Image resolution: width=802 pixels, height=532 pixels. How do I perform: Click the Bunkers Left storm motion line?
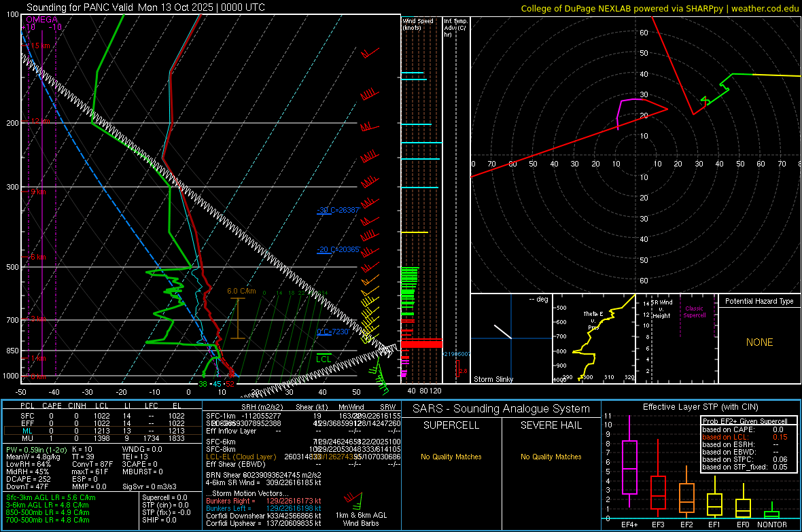[x=264, y=508]
